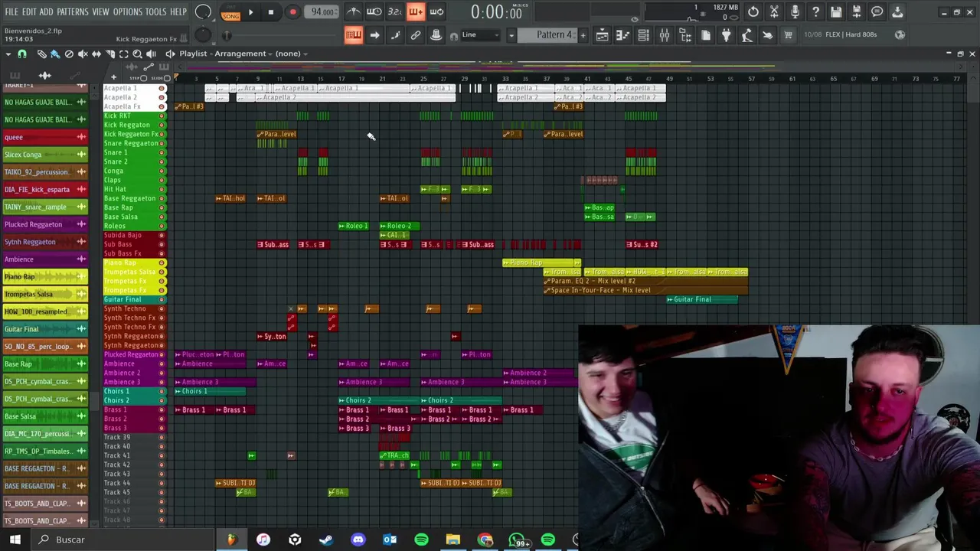Click the microphone one-click recording icon
Screen dimensions: 980x551
[x=795, y=11]
